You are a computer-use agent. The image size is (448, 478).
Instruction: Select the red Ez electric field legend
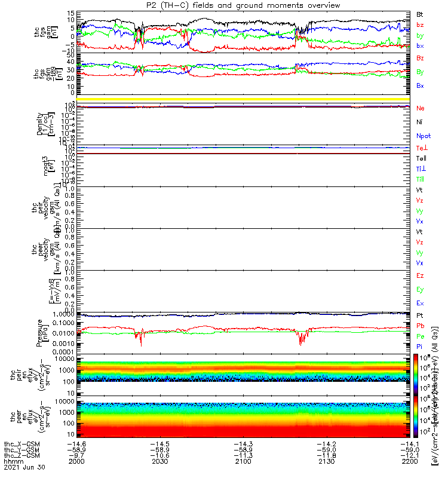[420, 275]
